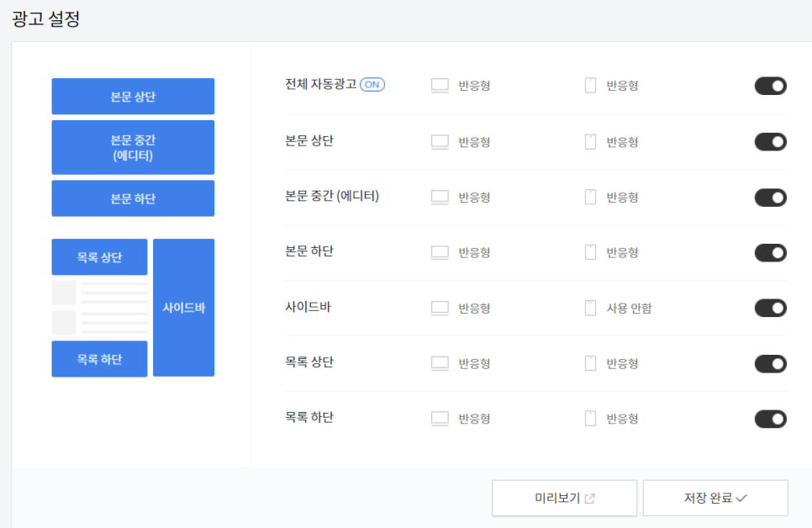The height and width of the screenshot is (528, 812).
Task: Click the mobile device icon for 본문 하단
Action: pos(590,252)
